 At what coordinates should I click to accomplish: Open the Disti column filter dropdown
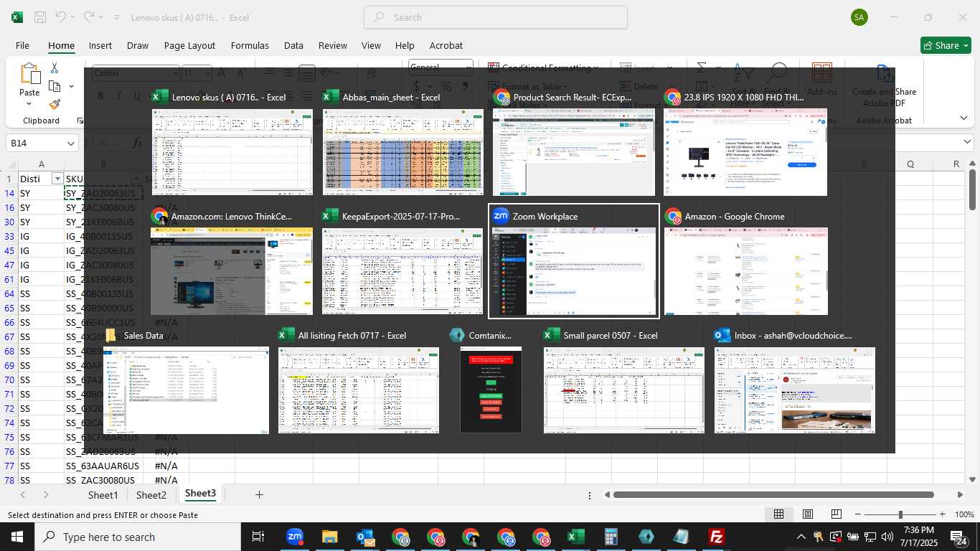click(57, 179)
